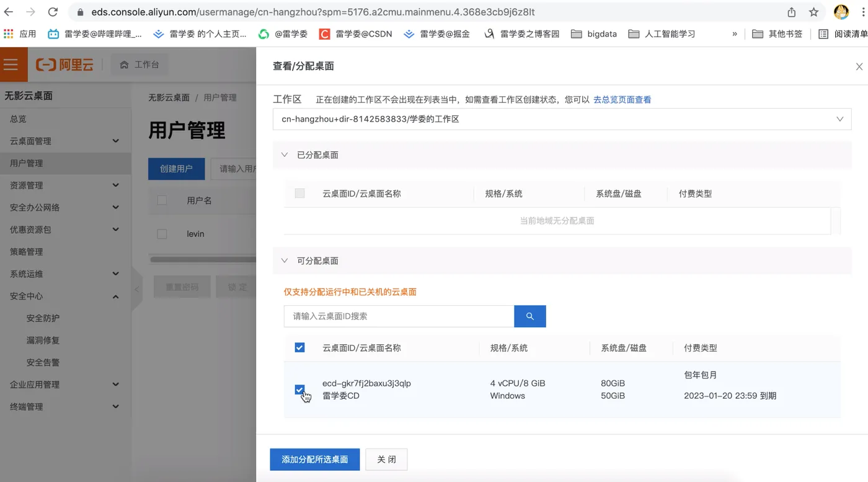Collapse 安全中心 sidebar menu
The image size is (868, 482).
tap(65, 296)
